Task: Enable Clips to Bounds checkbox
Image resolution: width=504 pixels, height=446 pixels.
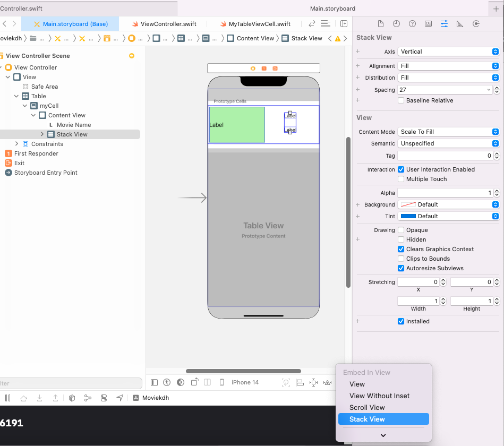Action: click(401, 259)
